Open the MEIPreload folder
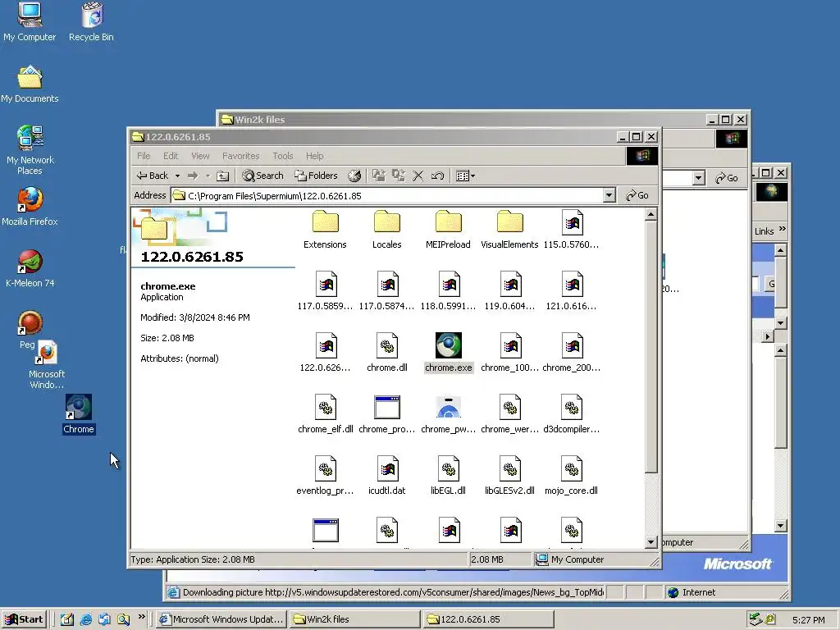The image size is (840, 630). coord(449,230)
